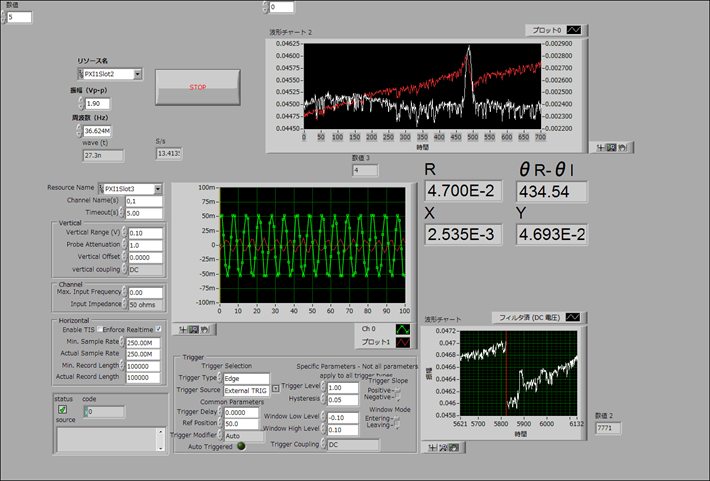Click the status checkmark indicator
Image resolution: width=710 pixels, height=481 pixels.
(62, 410)
